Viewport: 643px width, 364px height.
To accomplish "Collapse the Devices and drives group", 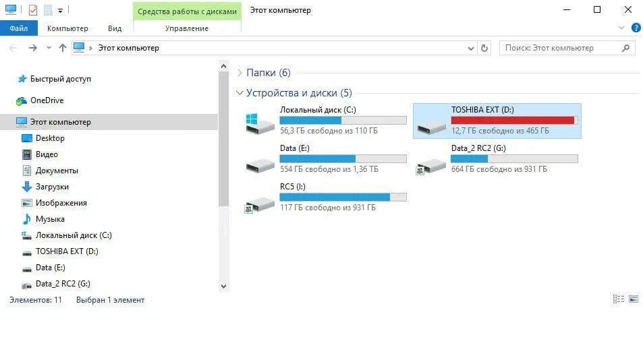I will click(x=240, y=93).
